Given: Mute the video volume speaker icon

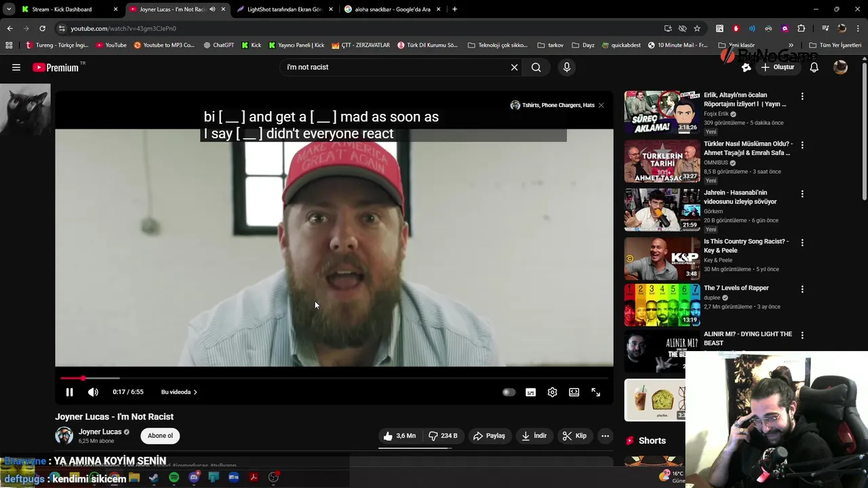Looking at the screenshot, I should coord(93,392).
